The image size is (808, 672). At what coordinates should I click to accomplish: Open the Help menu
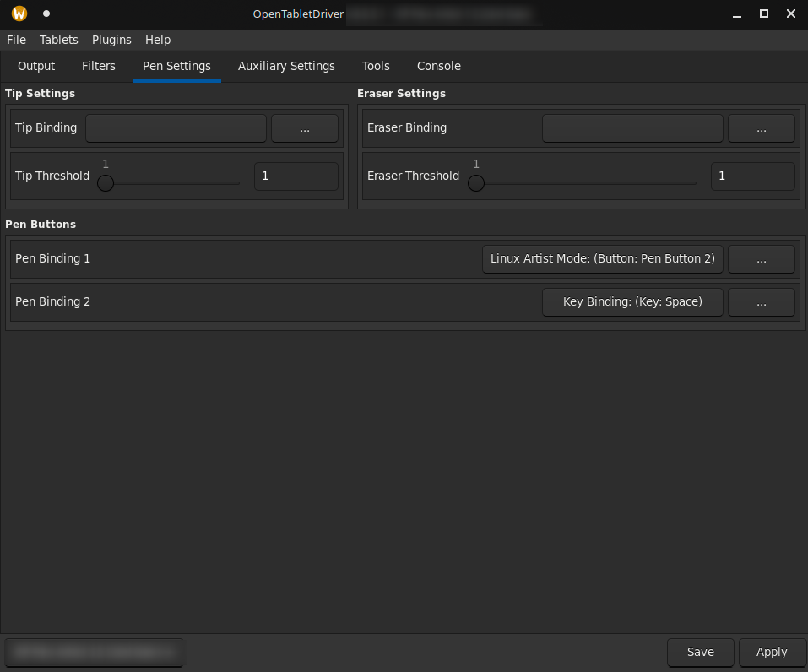[158, 40]
